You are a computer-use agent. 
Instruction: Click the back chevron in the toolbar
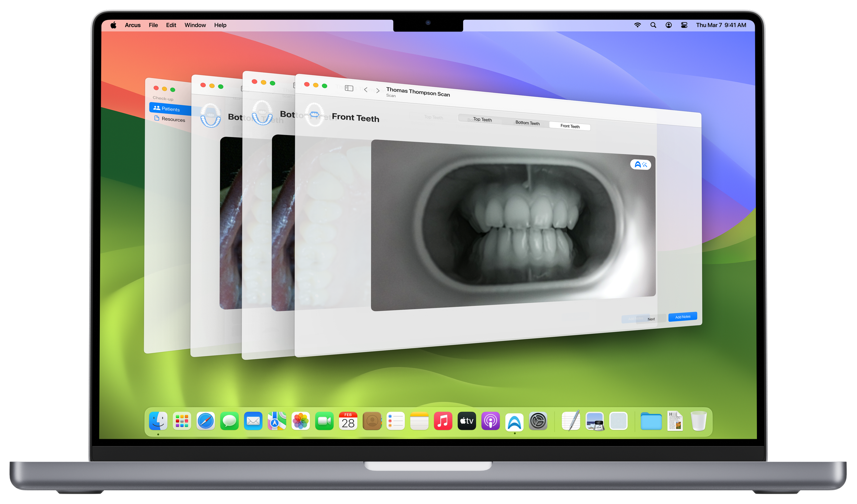pyautogui.click(x=366, y=90)
